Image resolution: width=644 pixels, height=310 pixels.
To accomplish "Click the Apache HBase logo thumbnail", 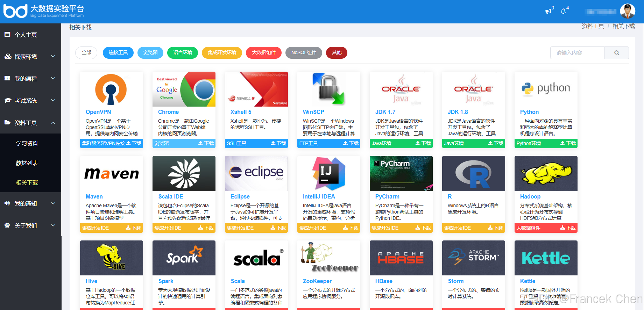I will click(401, 258).
